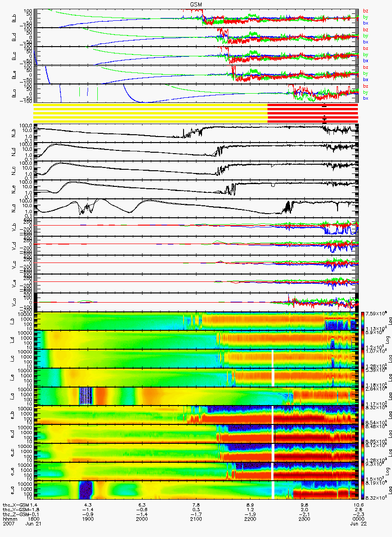Click the bx legend label of B_c panel

point(366,60)
